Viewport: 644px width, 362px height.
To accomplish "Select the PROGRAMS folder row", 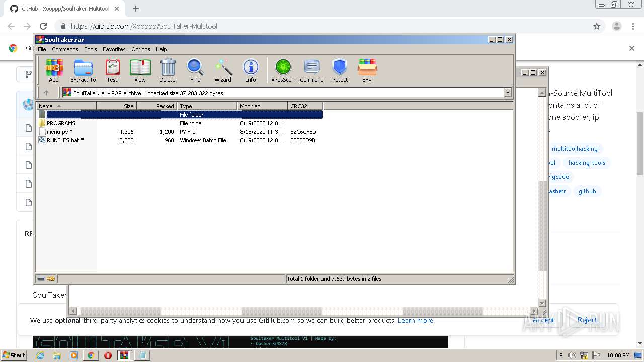I will coord(180,123).
